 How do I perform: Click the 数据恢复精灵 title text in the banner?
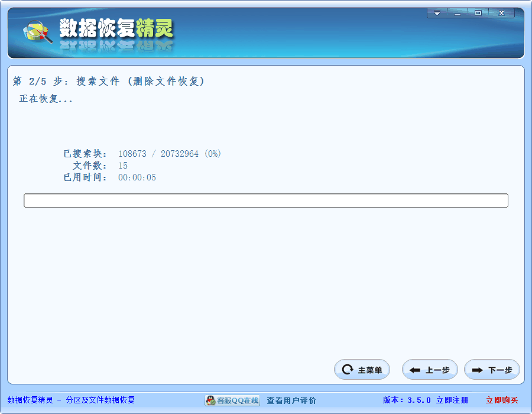point(116,28)
